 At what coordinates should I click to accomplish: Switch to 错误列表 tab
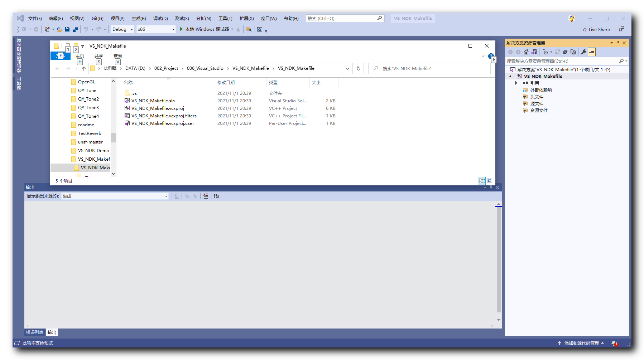tap(35, 332)
